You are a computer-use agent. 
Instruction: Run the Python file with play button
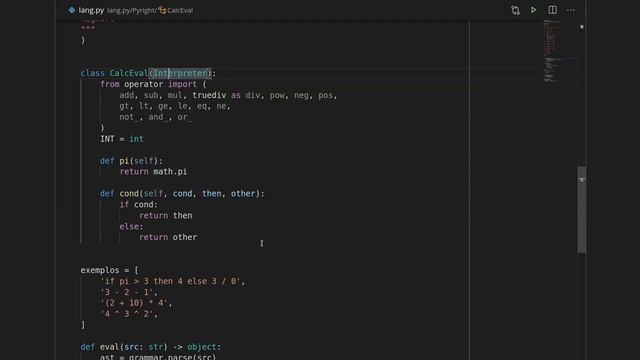coord(533,10)
